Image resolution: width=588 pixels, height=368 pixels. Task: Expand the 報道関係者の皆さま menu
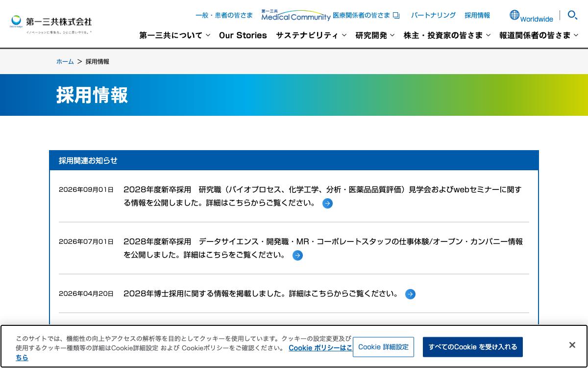coord(539,35)
